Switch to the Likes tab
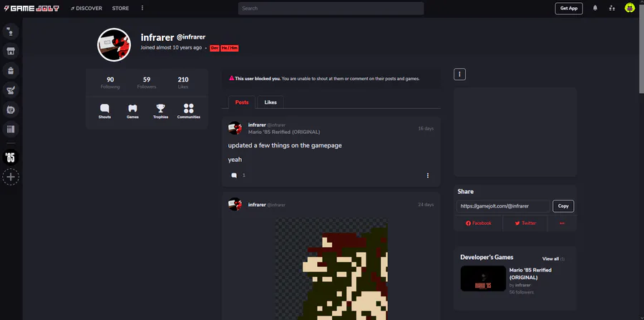This screenshot has width=644, height=320. click(x=270, y=102)
